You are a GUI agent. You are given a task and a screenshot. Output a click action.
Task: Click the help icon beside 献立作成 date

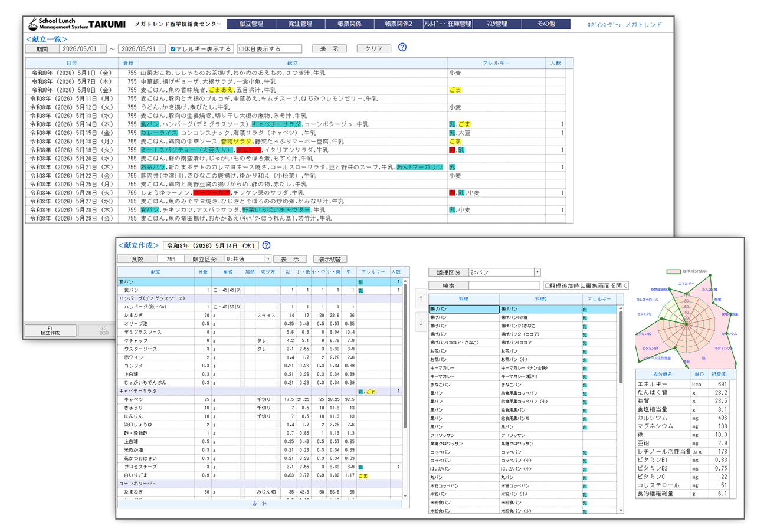pos(266,245)
